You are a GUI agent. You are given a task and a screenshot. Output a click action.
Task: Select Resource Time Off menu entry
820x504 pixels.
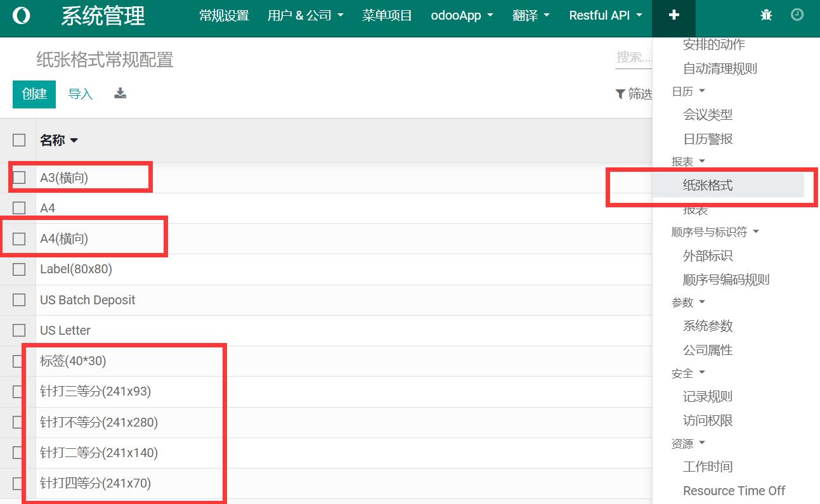[x=734, y=491]
